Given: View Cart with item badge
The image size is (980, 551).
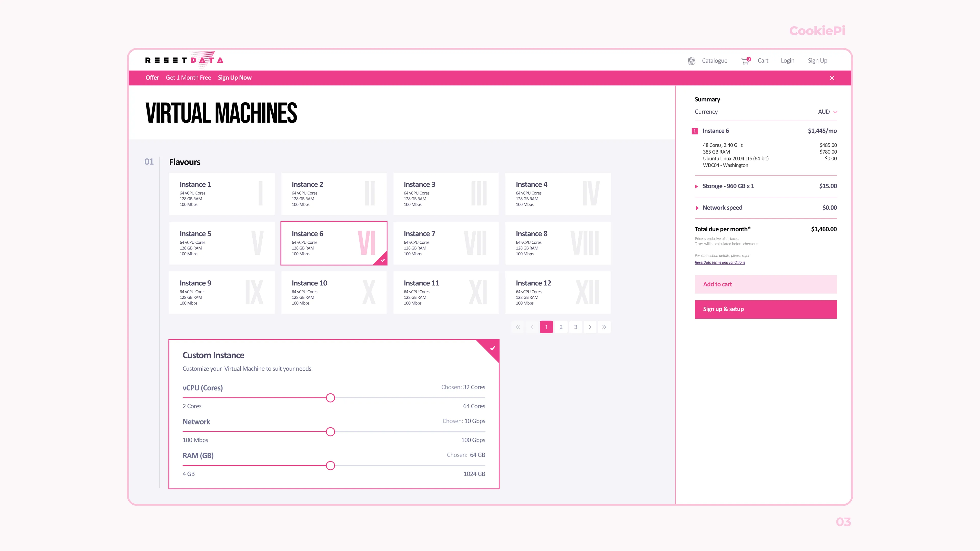Looking at the screenshot, I should point(746,60).
